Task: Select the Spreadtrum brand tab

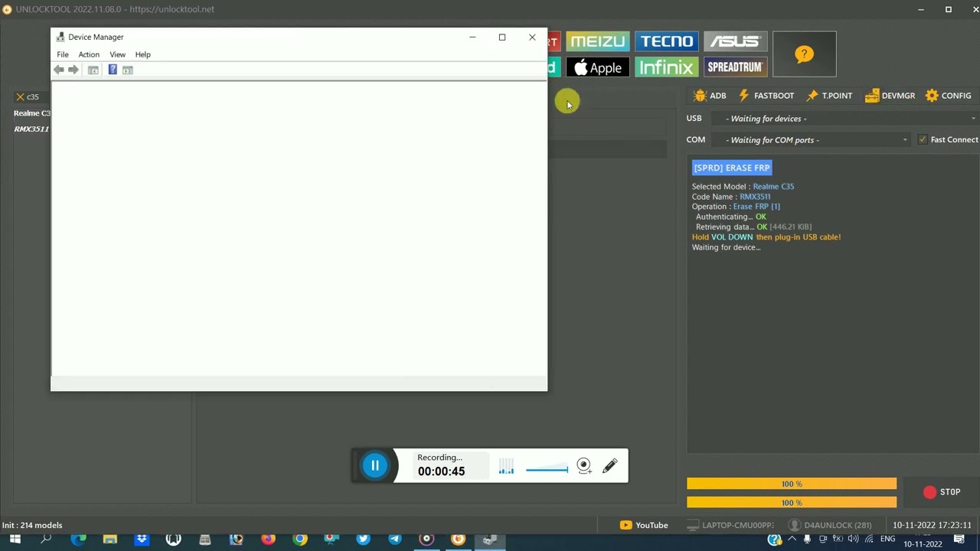Action: tap(735, 67)
